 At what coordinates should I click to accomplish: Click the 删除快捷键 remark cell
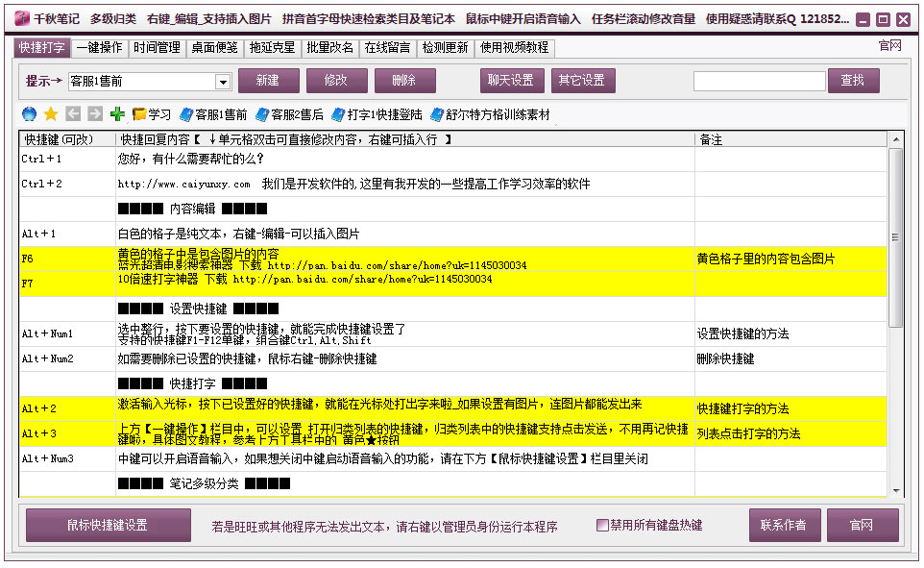[x=790, y=359]
